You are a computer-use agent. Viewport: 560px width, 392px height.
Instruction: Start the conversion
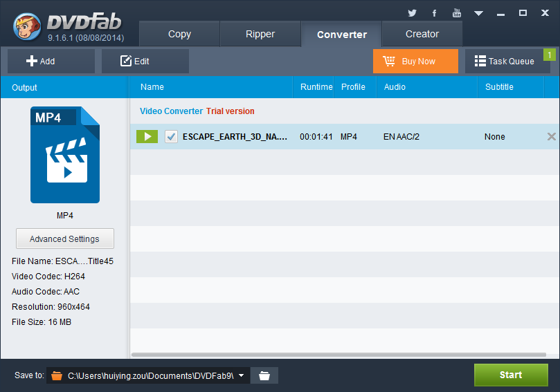coord(511,375)
